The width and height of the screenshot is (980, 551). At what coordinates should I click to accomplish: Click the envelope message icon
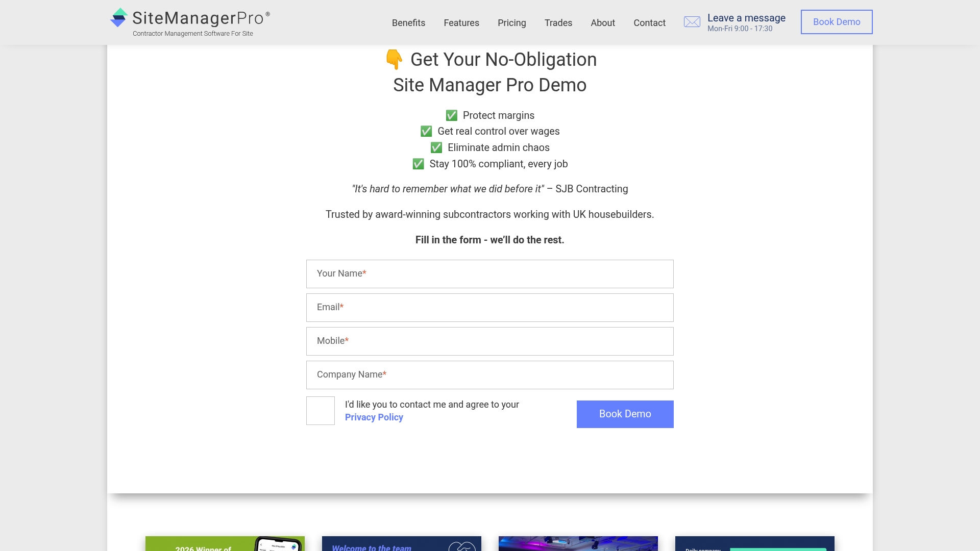(x=692, y=22)
